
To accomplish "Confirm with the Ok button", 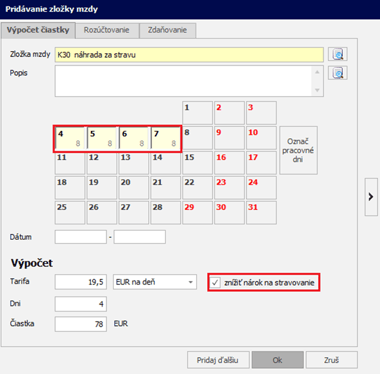I will [x=277, y=360].
